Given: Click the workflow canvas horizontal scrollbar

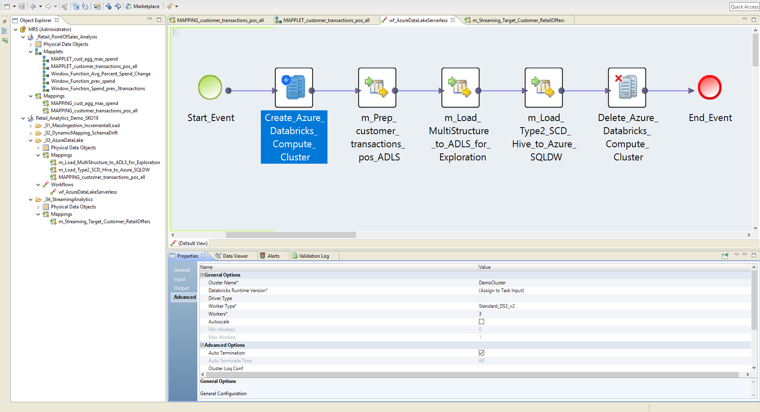Looking at the screenshot, I should (290, 235).
